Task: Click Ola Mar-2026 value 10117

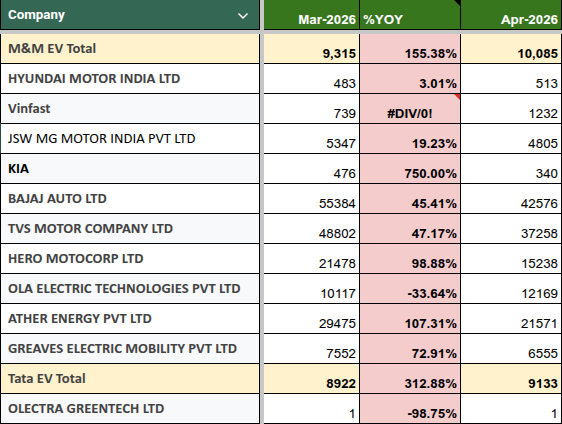Action: click(x=311, y=289)
